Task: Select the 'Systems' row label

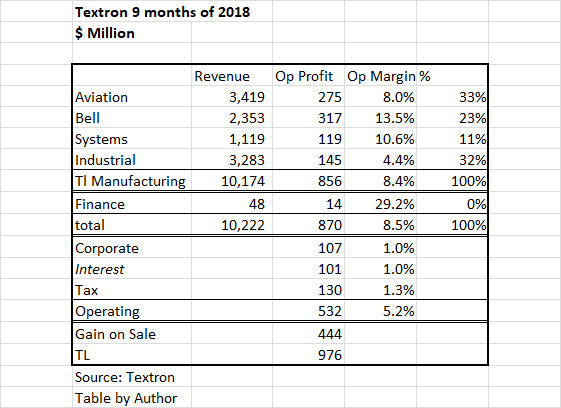Action: pyautogui.click(x=132, y=139)
